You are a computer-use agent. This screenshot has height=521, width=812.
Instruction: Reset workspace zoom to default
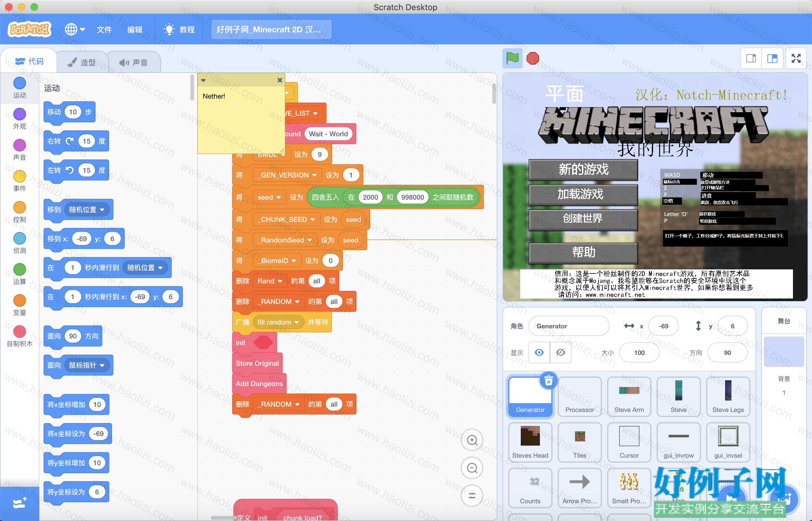(472, 496)
